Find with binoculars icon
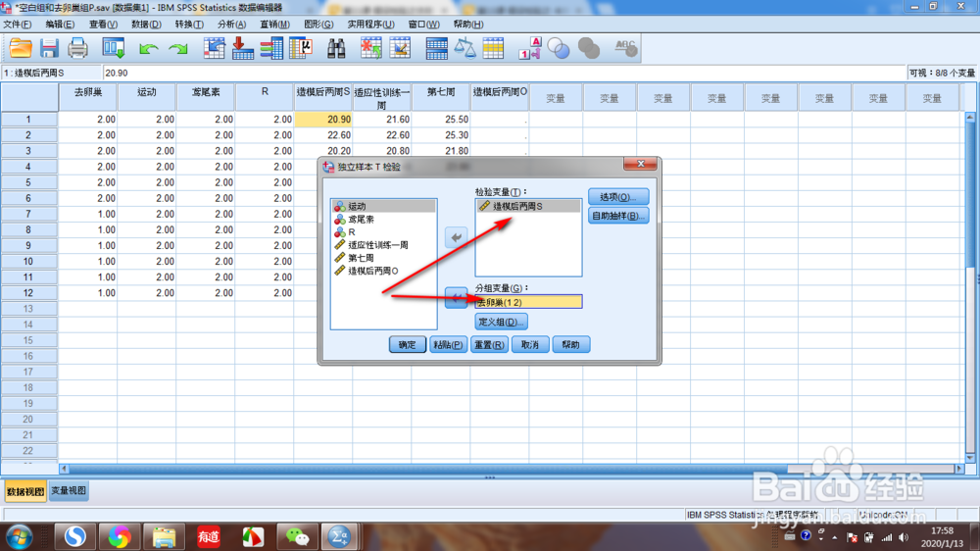The width and height of the screenshot is (980, 551). click(x=336, y=48)
